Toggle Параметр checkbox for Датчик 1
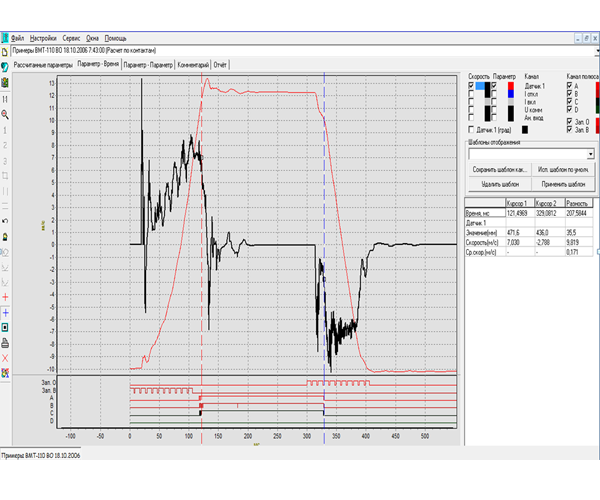The height and width of the screenshot is (500, 600). click(x=494, y=86)
